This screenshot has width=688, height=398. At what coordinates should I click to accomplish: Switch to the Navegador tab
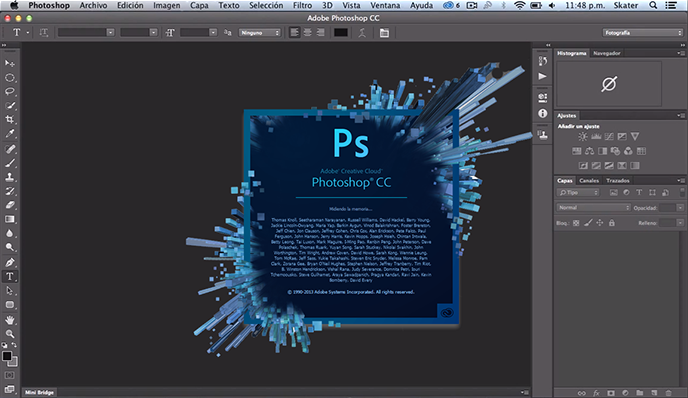(x=606, y=53)
